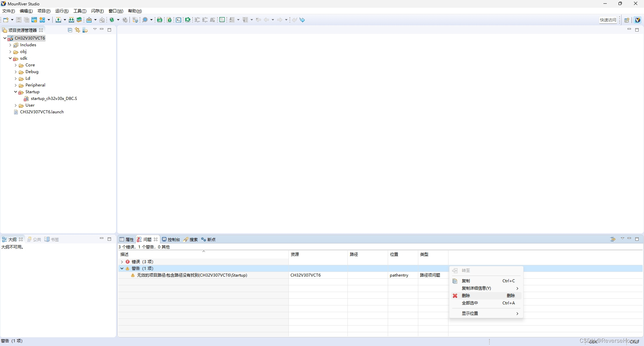Viewport: 644px width, 346px height.
Task: Switch to the 属性 tab
Action: [127, 239]
